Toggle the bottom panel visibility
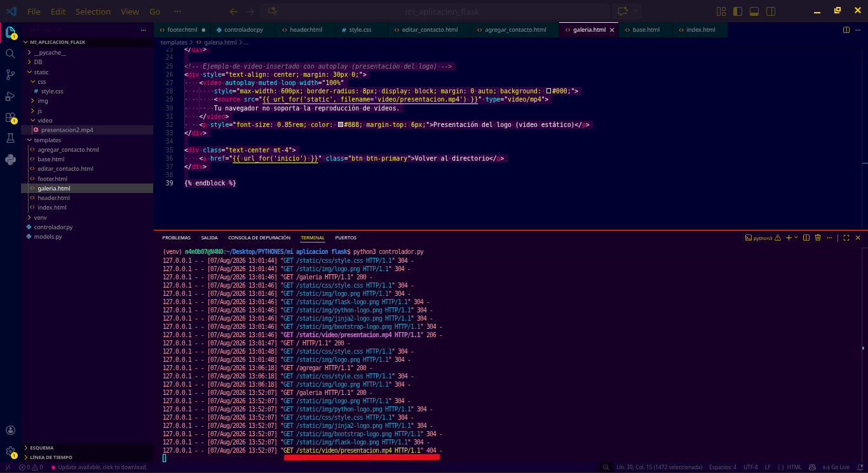 pyautogui.click(x=754, y=11)
